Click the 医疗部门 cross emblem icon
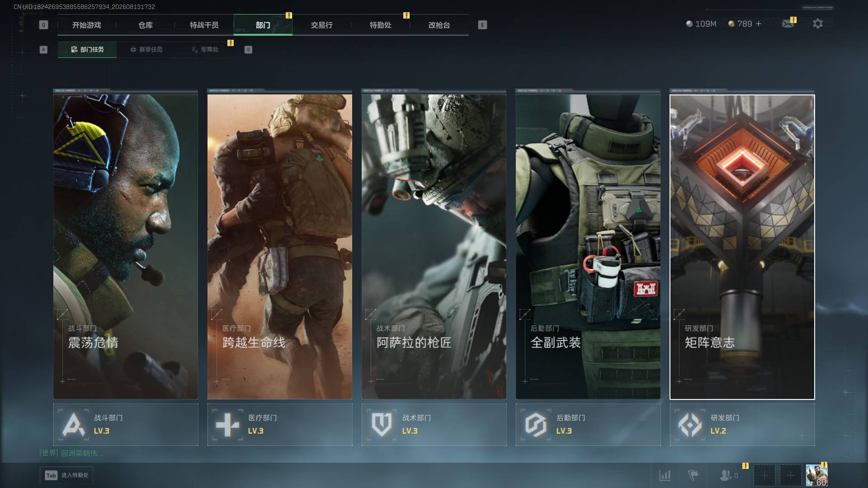 [228, 425]
